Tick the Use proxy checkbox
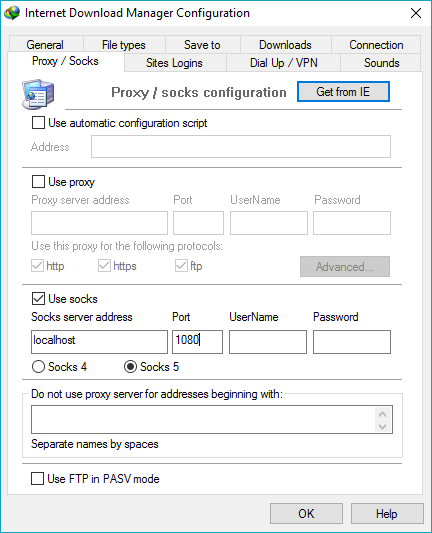The height and width of the screenshot is (533, 432). pyautogui.click(x=38, y=182)
